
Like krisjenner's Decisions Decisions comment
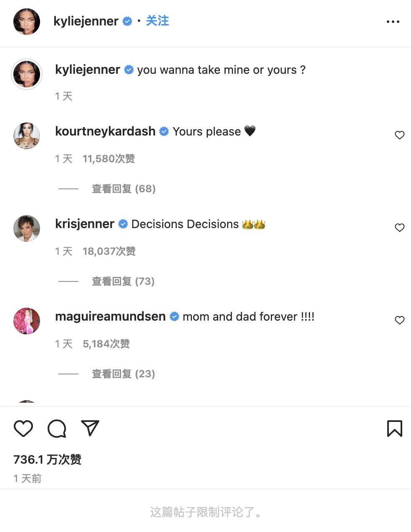(x=399, y=228)
